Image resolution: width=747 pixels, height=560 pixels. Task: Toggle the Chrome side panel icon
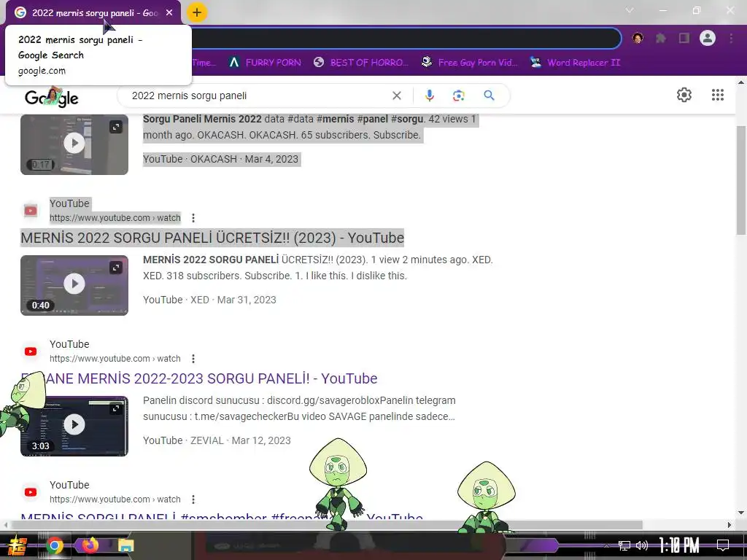(684, 38)
